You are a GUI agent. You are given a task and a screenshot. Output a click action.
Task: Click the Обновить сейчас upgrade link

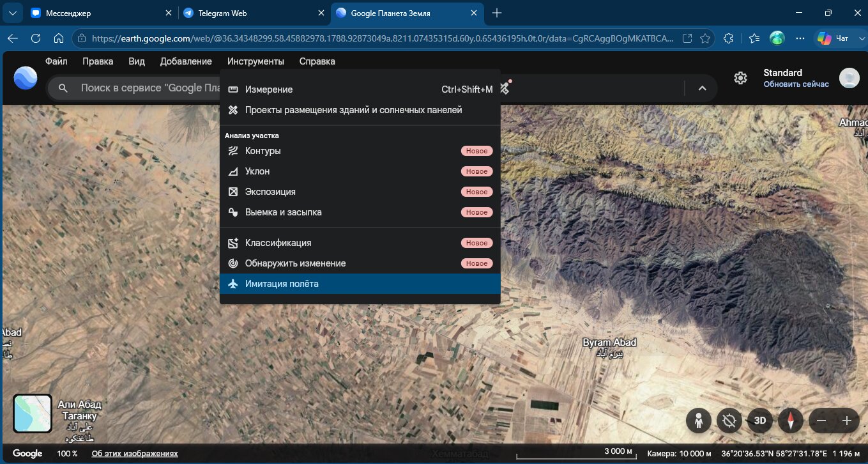pos(796,84)
